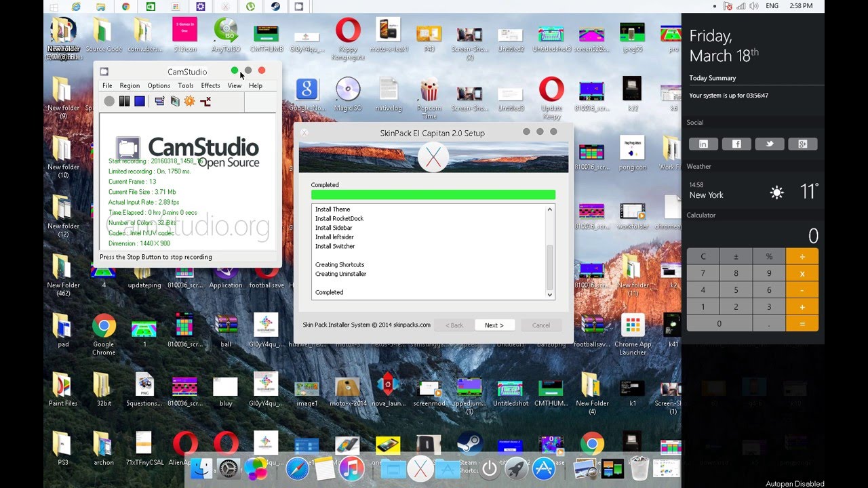Click Next in SkinPack setup

coord(494,325)
